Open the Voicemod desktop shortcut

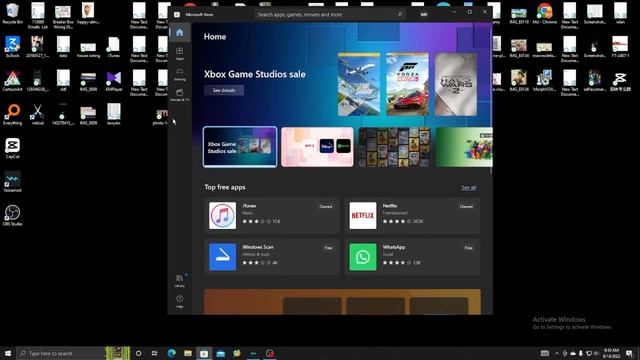(x=12, y=182)
